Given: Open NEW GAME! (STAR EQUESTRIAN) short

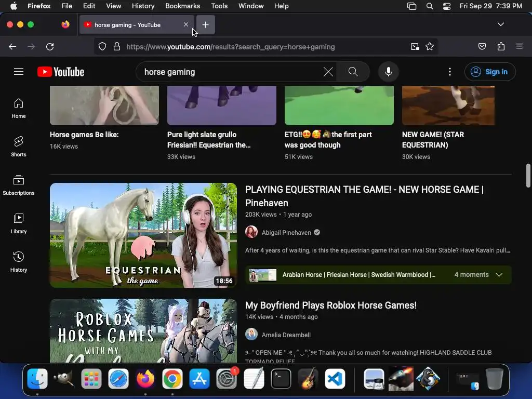Looking at the screenshot, I should [433, 140].
